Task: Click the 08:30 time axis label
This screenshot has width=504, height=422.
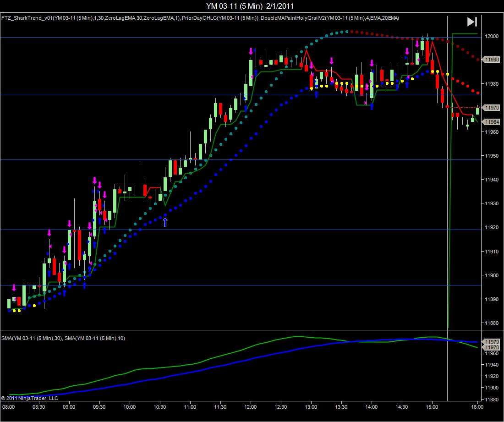Action: [x=39, y=407]
